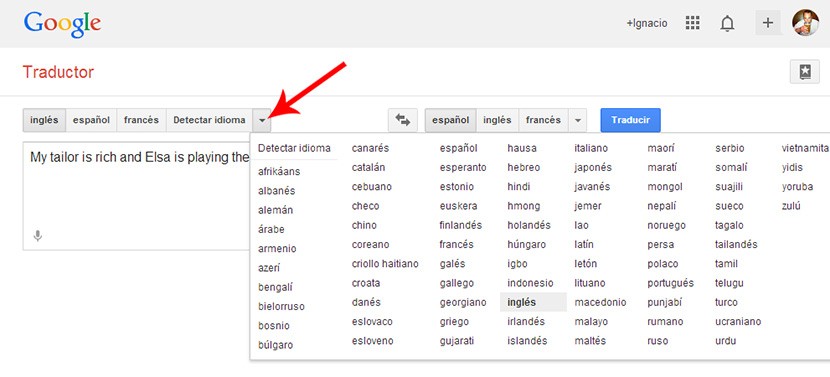Collapse the source language dropdown arrow

[x=262, y=120]
